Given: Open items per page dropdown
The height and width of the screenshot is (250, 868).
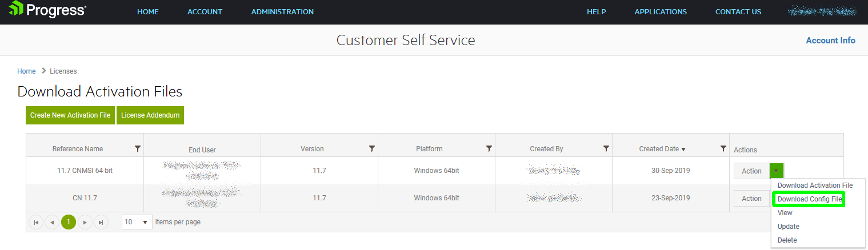Looking at the screenshot, I should (x=137, y=222).
